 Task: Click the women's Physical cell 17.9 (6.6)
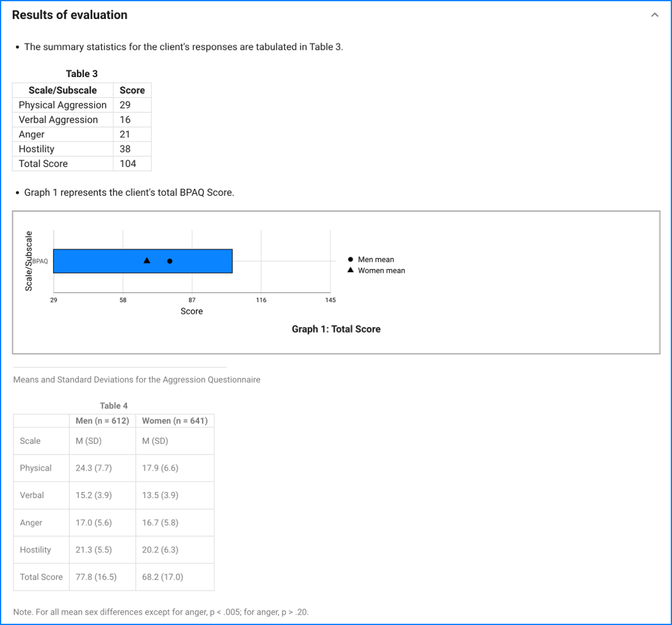coord(160,468)
